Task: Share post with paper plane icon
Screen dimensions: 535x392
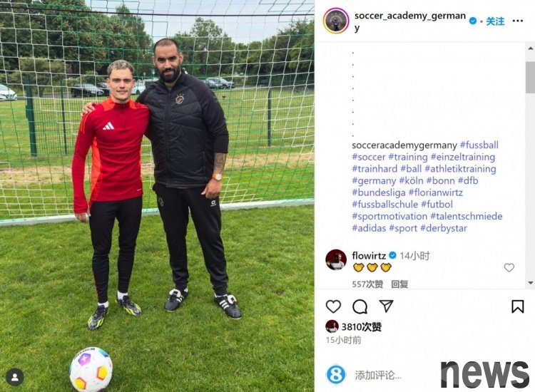Action: (x=386, y=306)
